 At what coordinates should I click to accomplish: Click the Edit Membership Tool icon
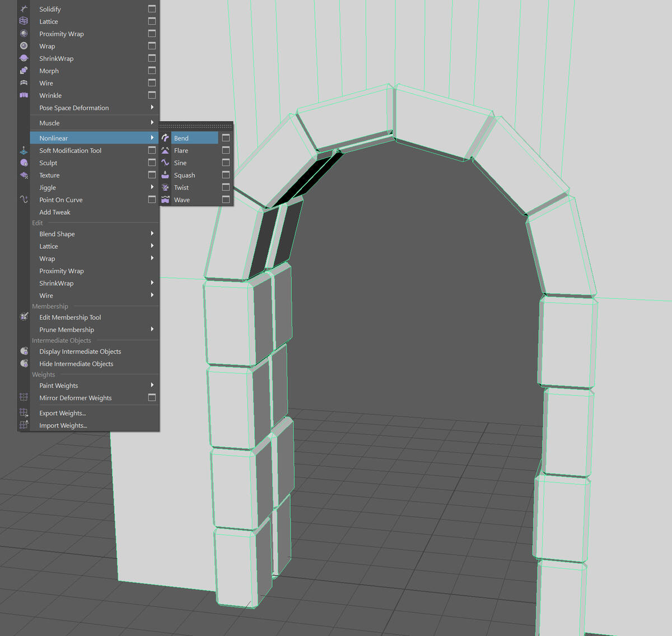pyautogui.click(x=24, y=317)
